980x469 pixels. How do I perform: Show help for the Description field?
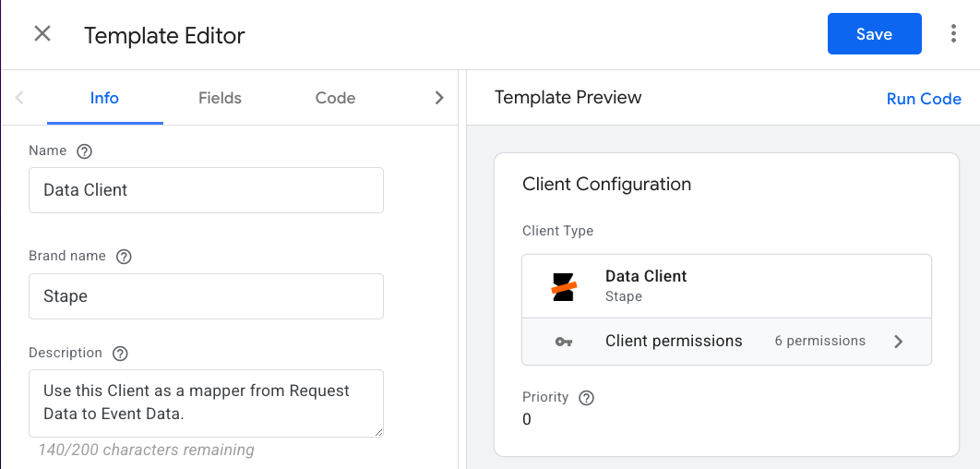(120, 354)
